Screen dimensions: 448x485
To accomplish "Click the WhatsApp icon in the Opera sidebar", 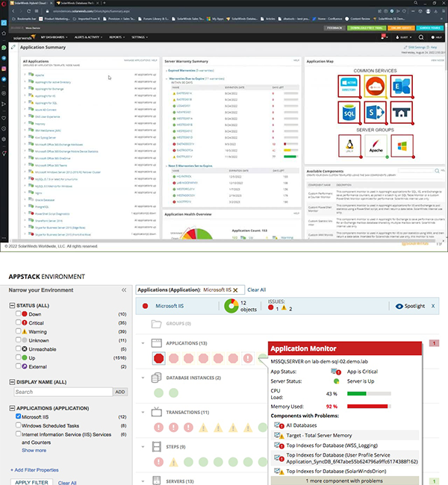I will [4, 48].
